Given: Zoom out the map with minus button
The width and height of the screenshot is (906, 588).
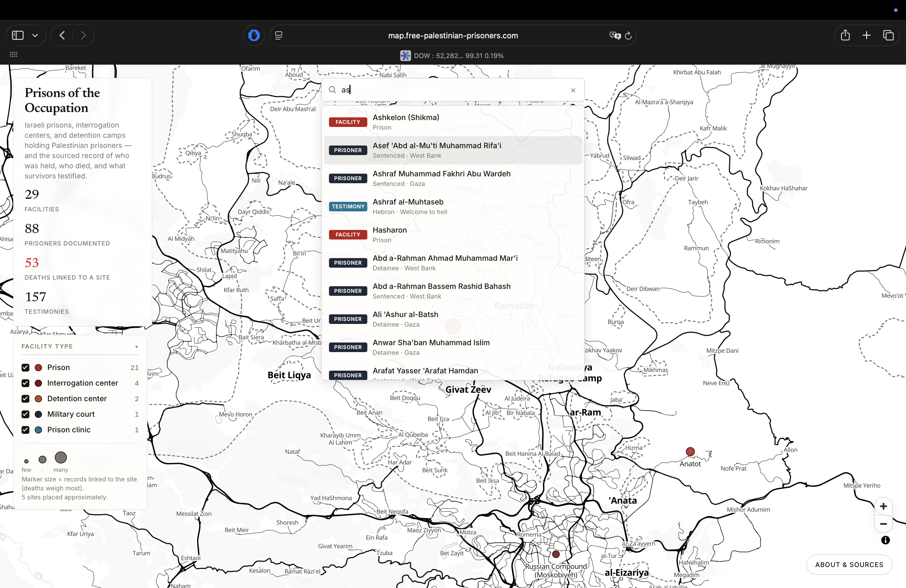Looking at the screenshot, I should 884,524.
